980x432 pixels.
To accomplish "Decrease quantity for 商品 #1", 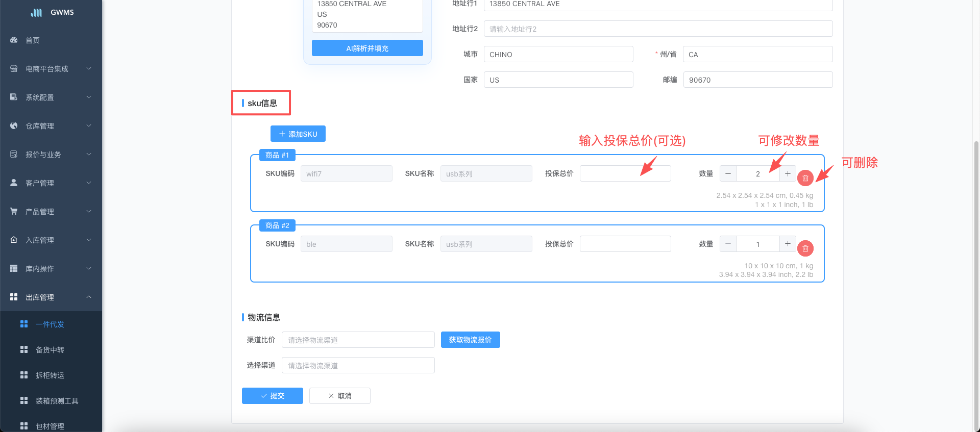I will click(728, 173).
